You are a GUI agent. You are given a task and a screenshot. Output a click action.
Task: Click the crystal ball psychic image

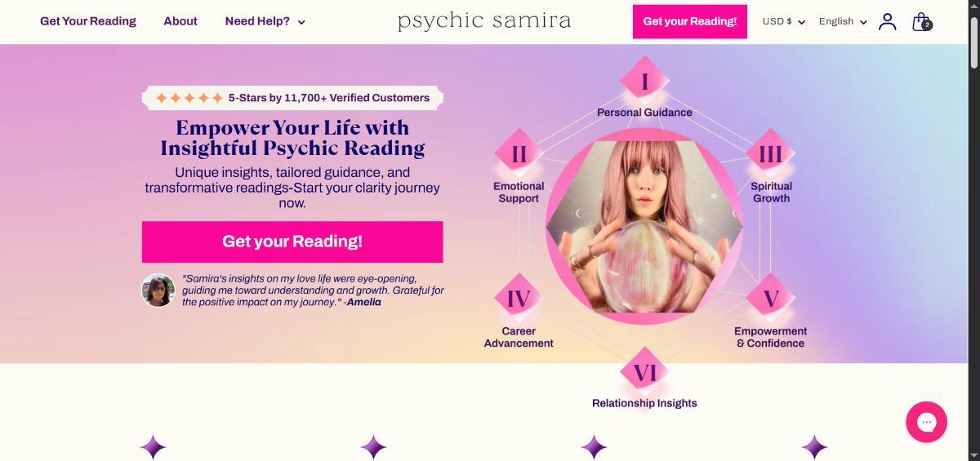coord(644,226)
